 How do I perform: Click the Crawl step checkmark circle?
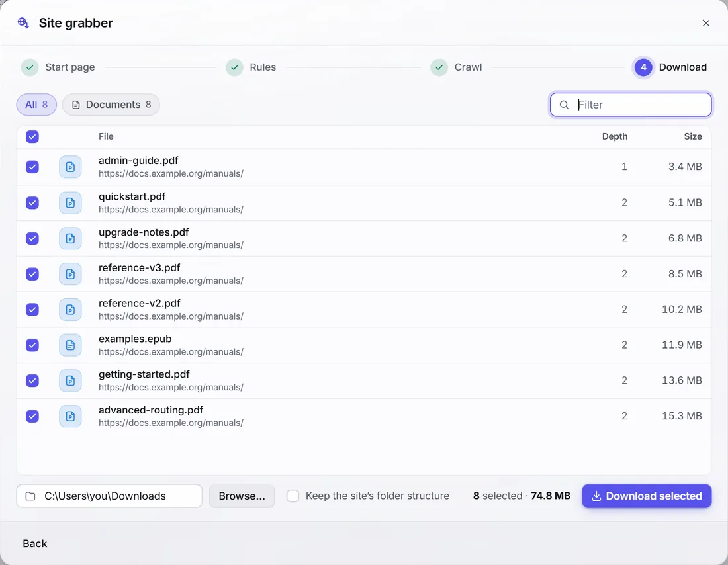pos(439,67)
